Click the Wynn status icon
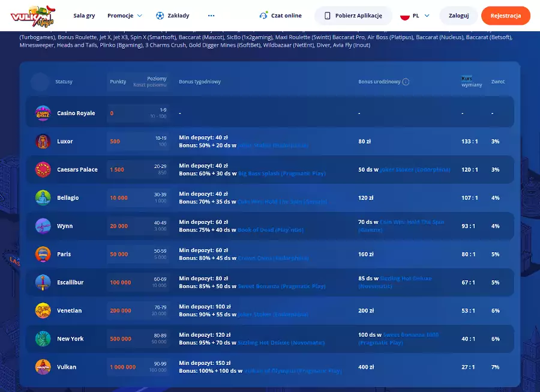540x392 pixels. click(43, 226)
